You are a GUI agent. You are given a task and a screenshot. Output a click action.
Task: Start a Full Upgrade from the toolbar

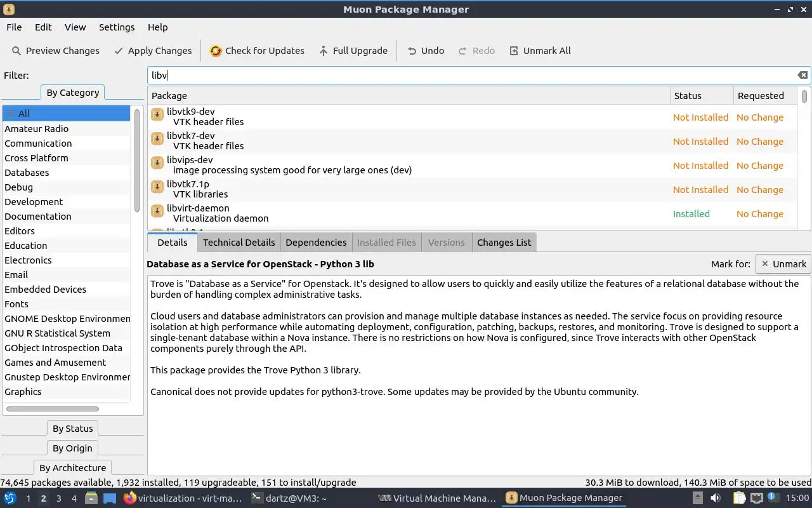point(353,51)
